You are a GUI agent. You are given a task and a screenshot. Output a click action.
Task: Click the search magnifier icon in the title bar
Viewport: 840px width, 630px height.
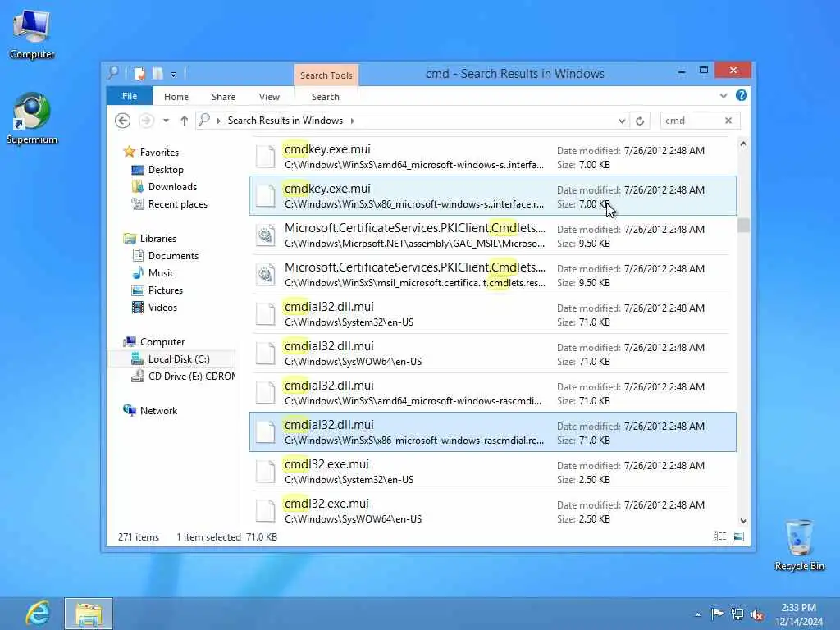click(113, 73)
